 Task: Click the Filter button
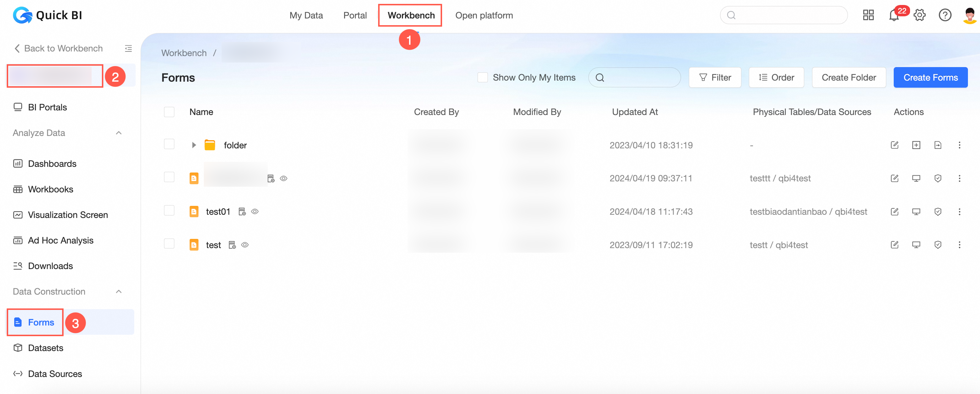pos(714,78)
